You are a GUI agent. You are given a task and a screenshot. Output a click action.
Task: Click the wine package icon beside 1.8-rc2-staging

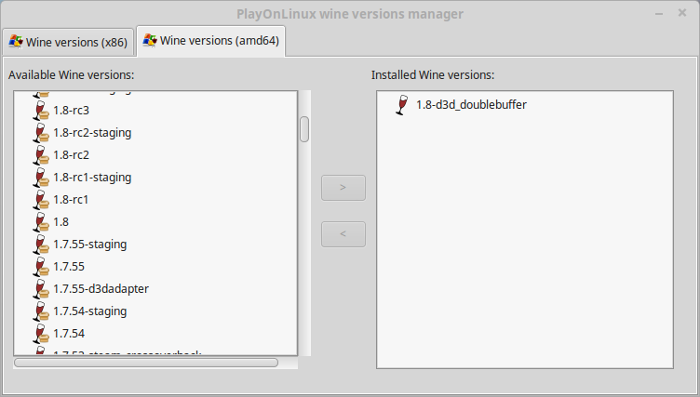[41, 133]
